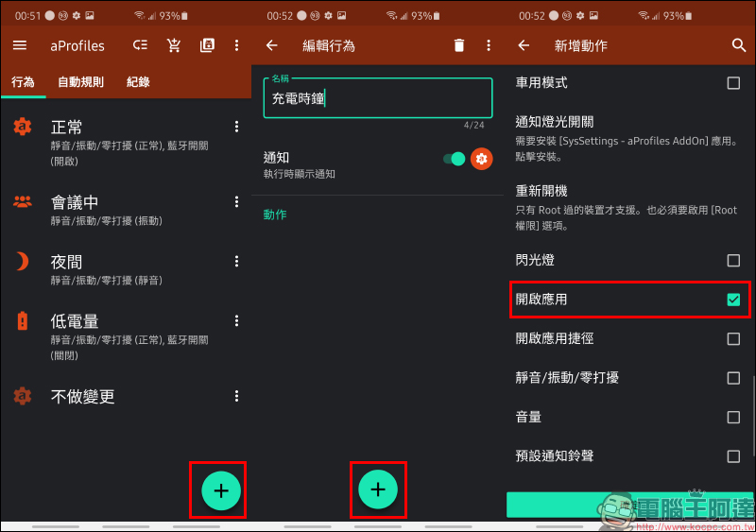756x532 pixels.
Task: Tap the 不做變更 profile icon
Action: click(23, 396)
